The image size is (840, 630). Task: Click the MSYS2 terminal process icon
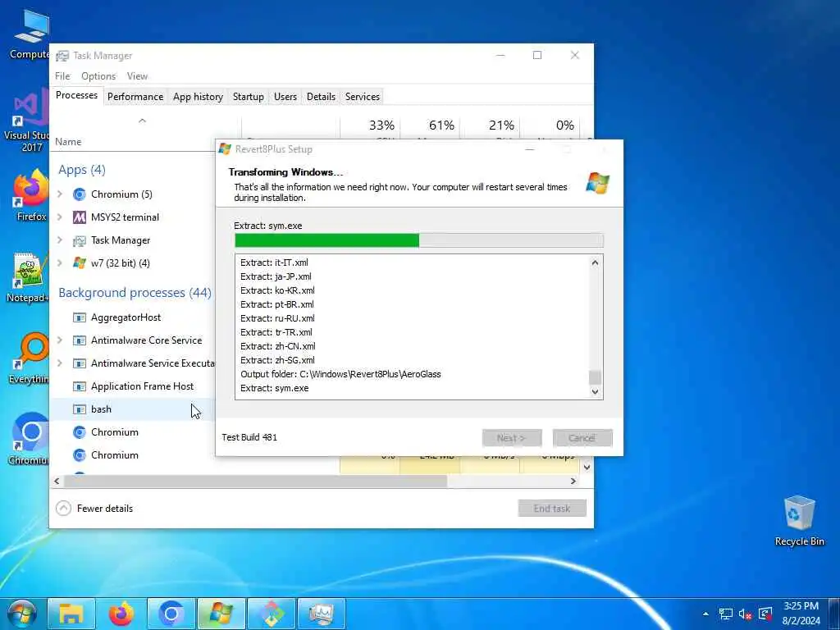click(x=80, y=217)
